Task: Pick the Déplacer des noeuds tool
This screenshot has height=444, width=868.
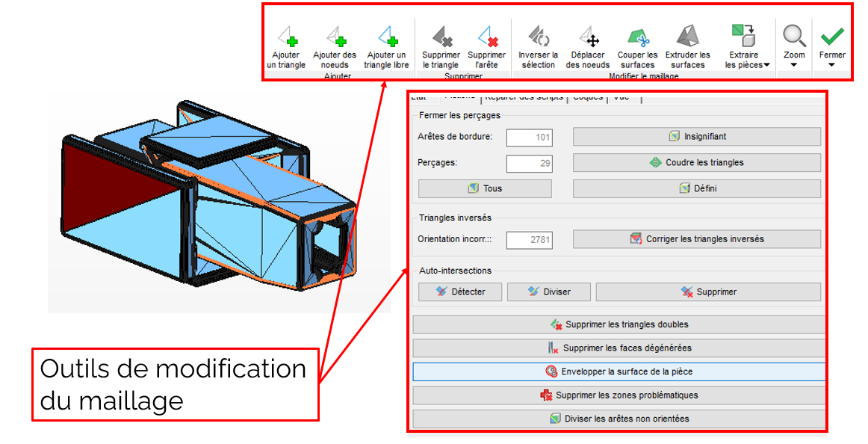Action: pyautogui.click(x=588, y=46)
